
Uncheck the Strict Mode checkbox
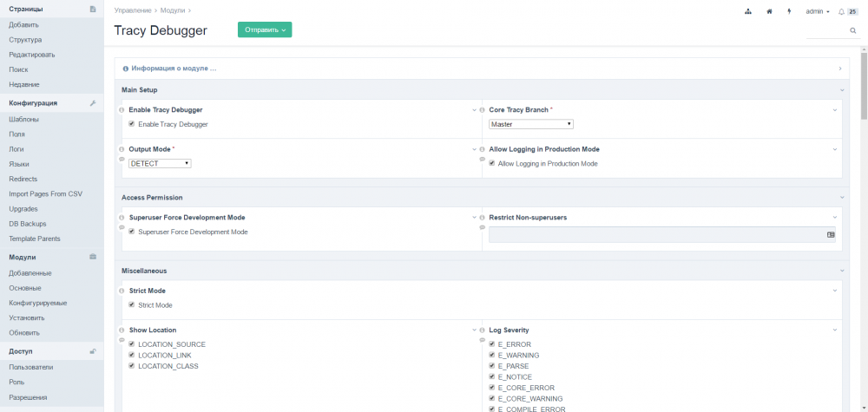point(132,304)
